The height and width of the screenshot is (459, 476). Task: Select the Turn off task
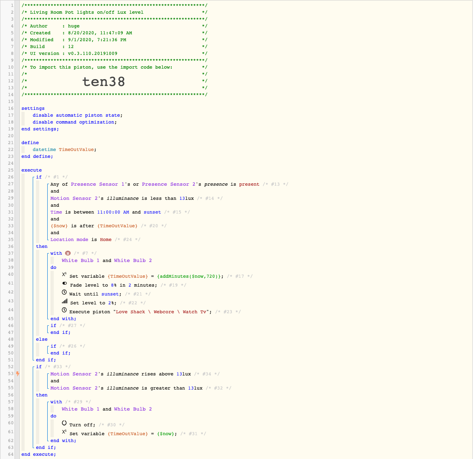point(82,425)
